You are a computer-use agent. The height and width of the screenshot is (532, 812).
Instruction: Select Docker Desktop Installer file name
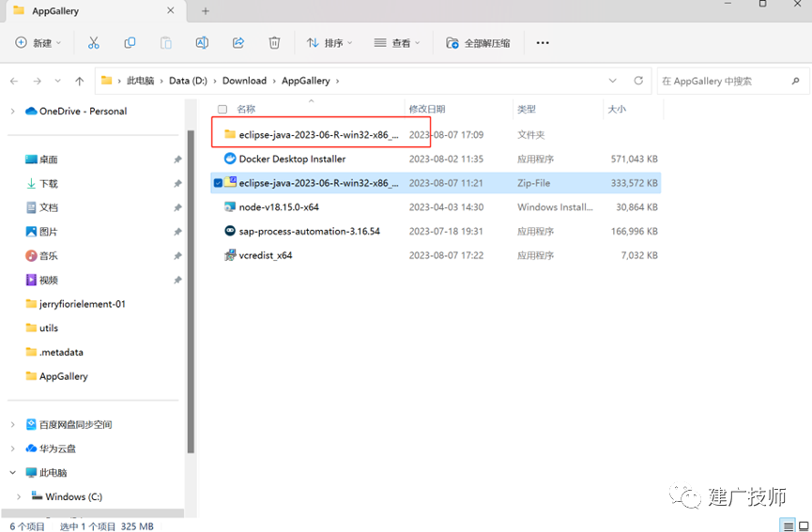coord(292,159)
